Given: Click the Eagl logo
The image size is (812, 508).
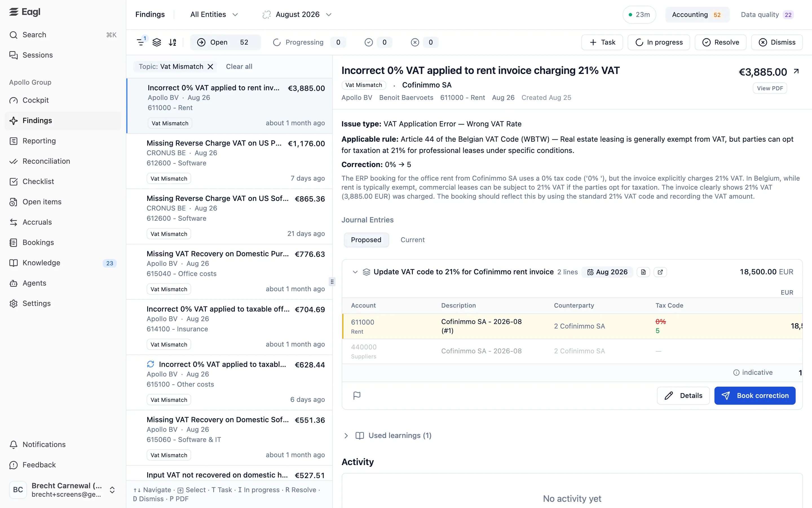Looking at the screenshot, I should pyautogui.click(x=25, y=12).
